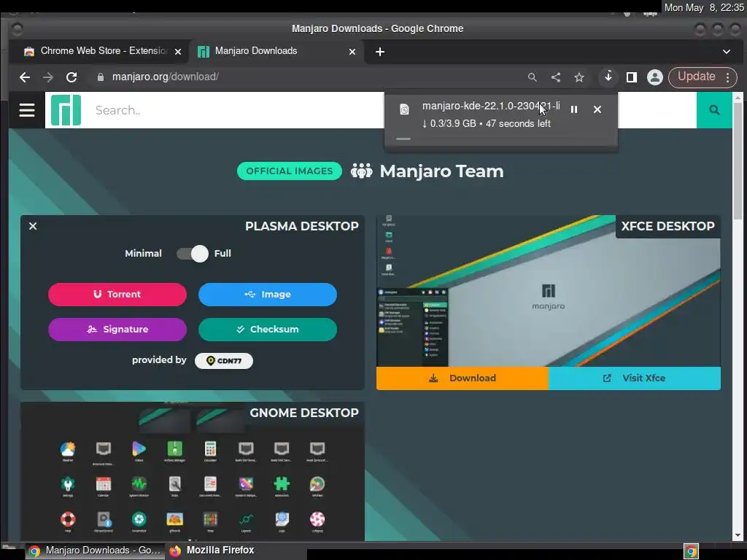Cancel the manjaro-kde download

[x=597, y=109]
